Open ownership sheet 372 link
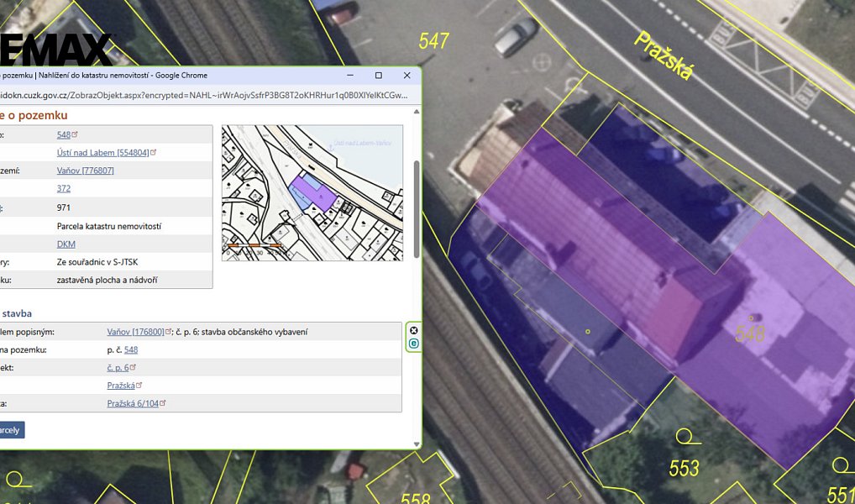 click(63, 189)
